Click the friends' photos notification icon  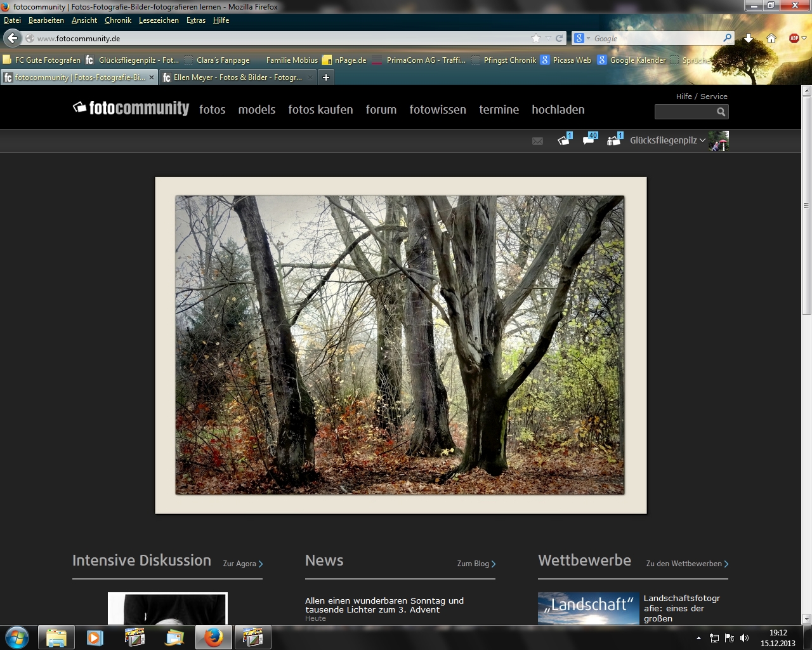pyautogui.click(x=613, y=140)
